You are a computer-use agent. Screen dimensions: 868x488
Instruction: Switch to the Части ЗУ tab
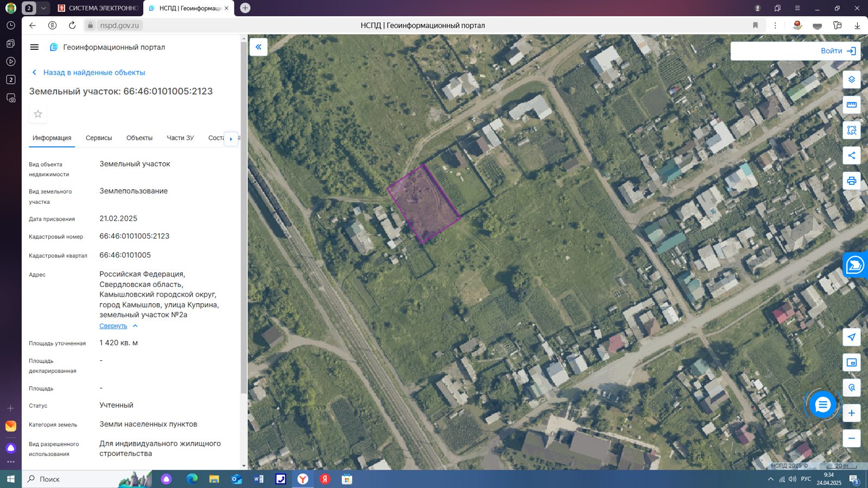[x=180, y=138]
